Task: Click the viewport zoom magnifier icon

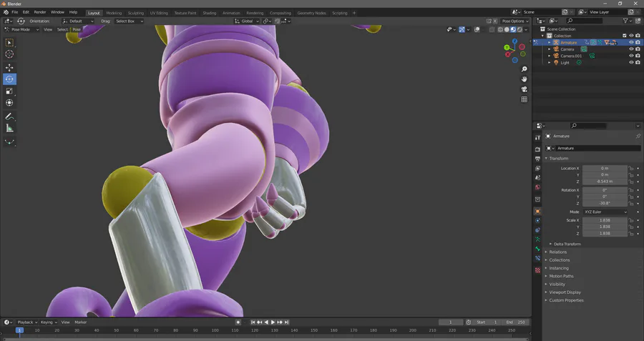Action: coord(524,69)
